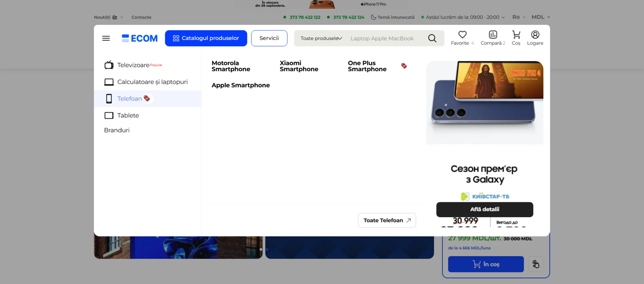Click the În coș add-to-cart button

[486, 264]
